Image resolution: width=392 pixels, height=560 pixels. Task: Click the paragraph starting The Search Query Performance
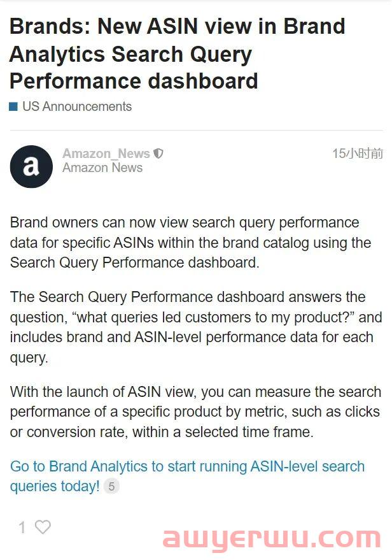[196, 327]
